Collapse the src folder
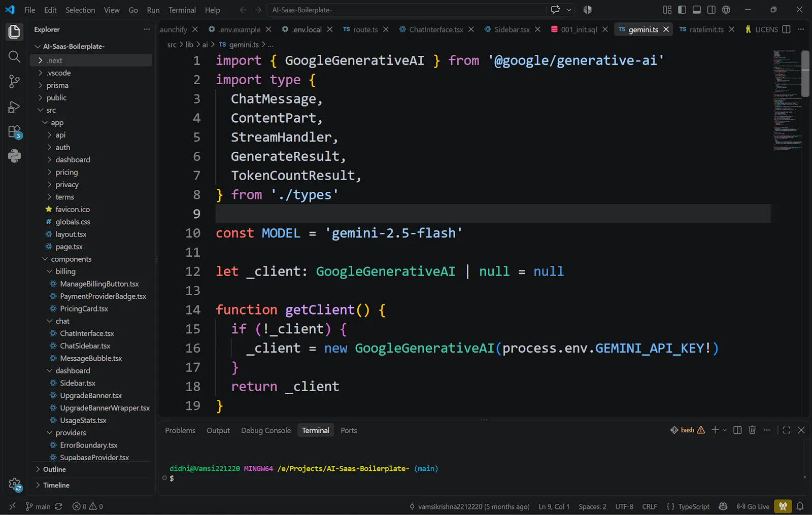Image resolution: width=812 pixels, height=515 pixels. (x=51, y=110)
